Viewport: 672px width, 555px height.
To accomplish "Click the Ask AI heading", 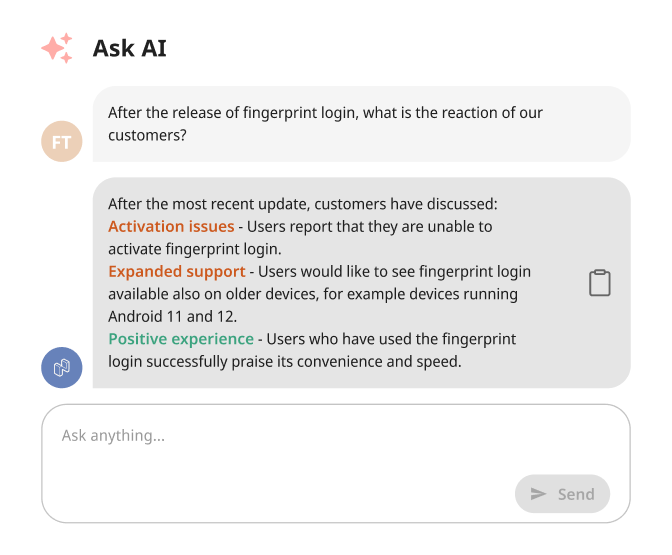I will click(x=129, y=48).
